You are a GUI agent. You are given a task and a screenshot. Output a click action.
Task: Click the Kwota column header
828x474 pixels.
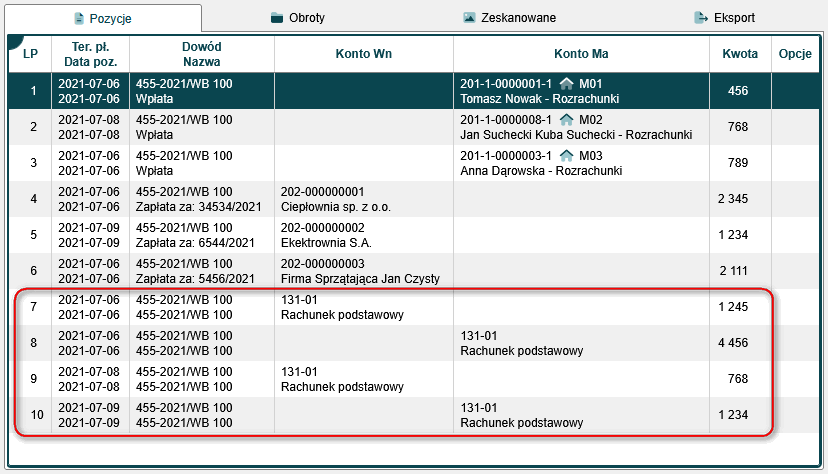coord(739,54)
